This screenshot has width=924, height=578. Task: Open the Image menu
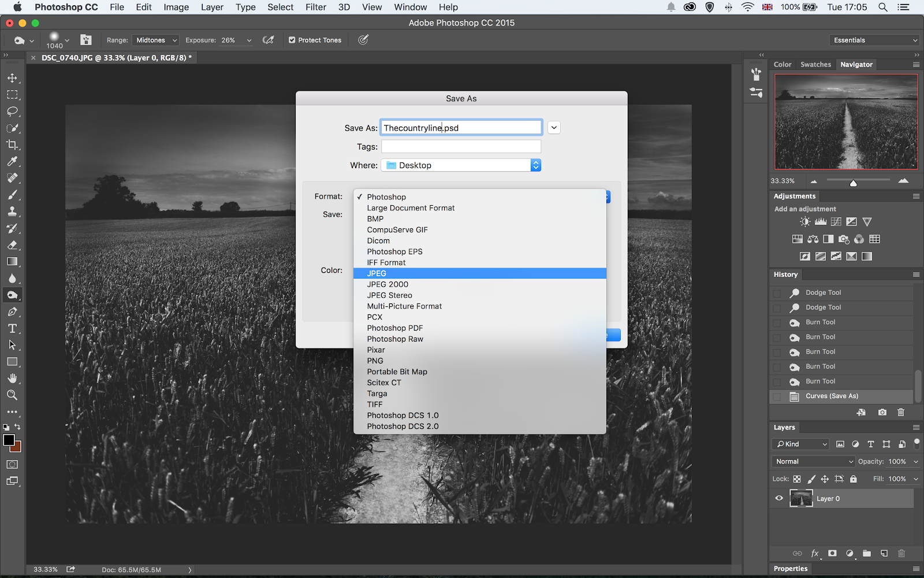[176, 7]
